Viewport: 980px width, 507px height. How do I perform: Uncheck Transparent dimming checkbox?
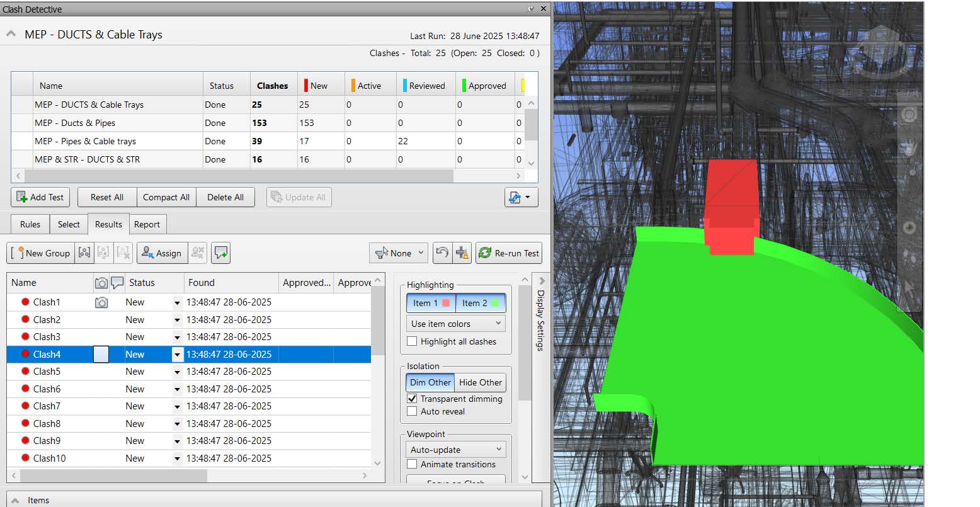(x=412, y=399)
